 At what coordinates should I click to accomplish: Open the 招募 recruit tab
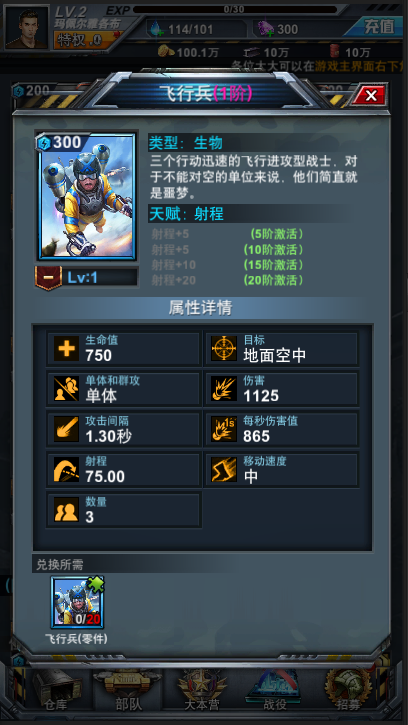(x=347, y=690)
